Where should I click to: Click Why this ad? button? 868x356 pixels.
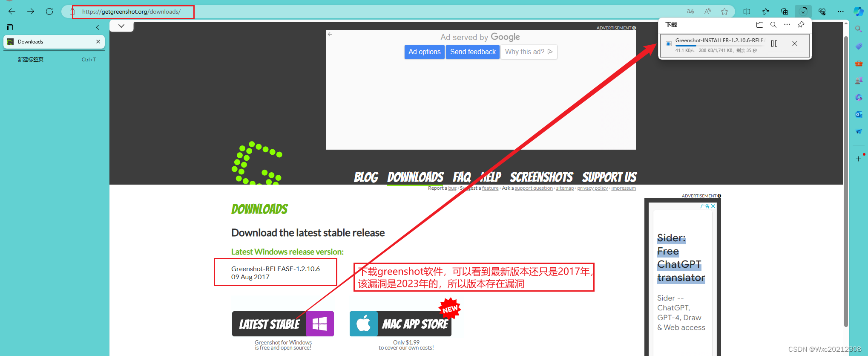click(x=529, y=52)
